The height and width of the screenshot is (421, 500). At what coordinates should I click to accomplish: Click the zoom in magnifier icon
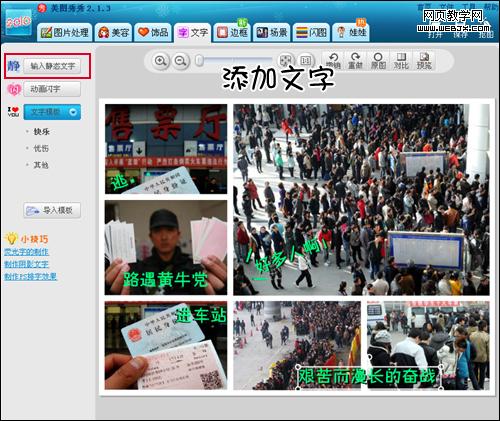pyautogui.click(x=161, y=61)
